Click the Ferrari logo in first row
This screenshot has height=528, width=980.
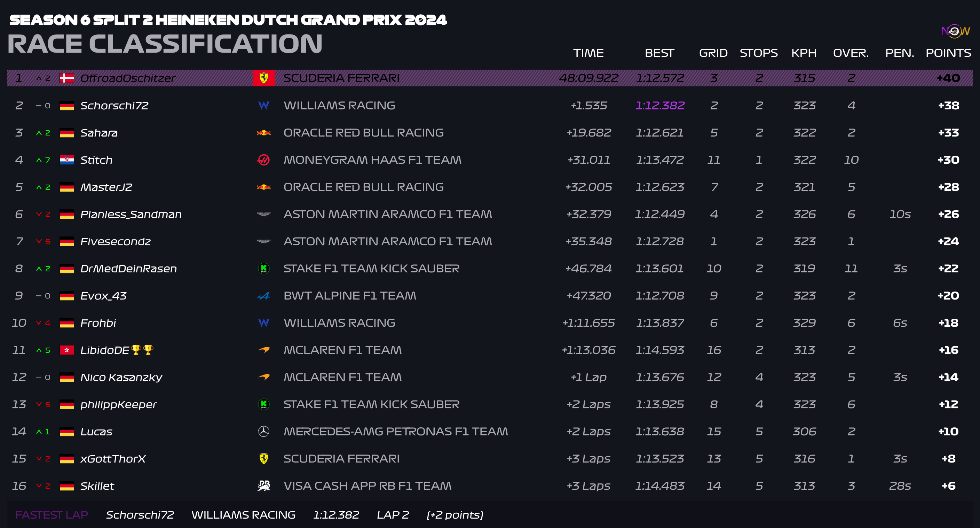pyautogui.click(x=263, y=78)
